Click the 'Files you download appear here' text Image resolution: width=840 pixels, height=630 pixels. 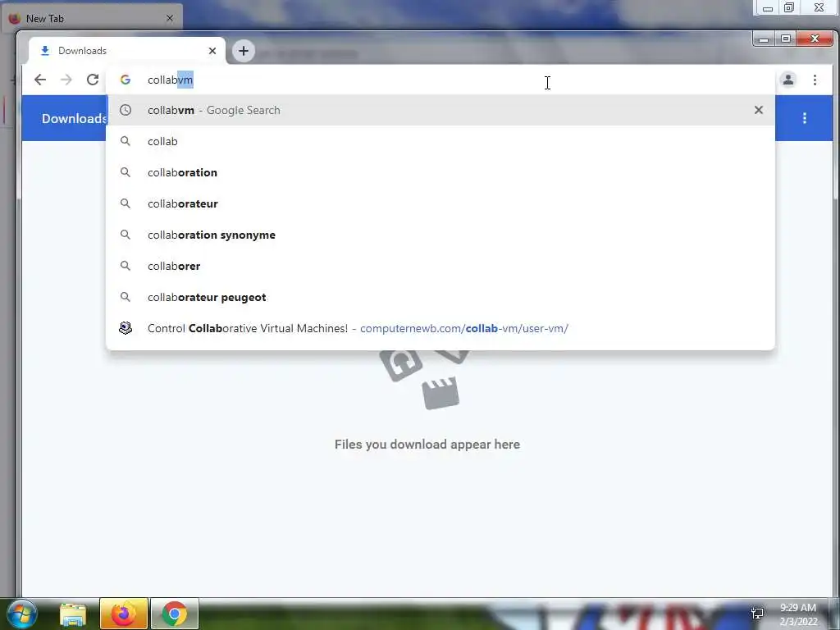click(x=427, y=444)
